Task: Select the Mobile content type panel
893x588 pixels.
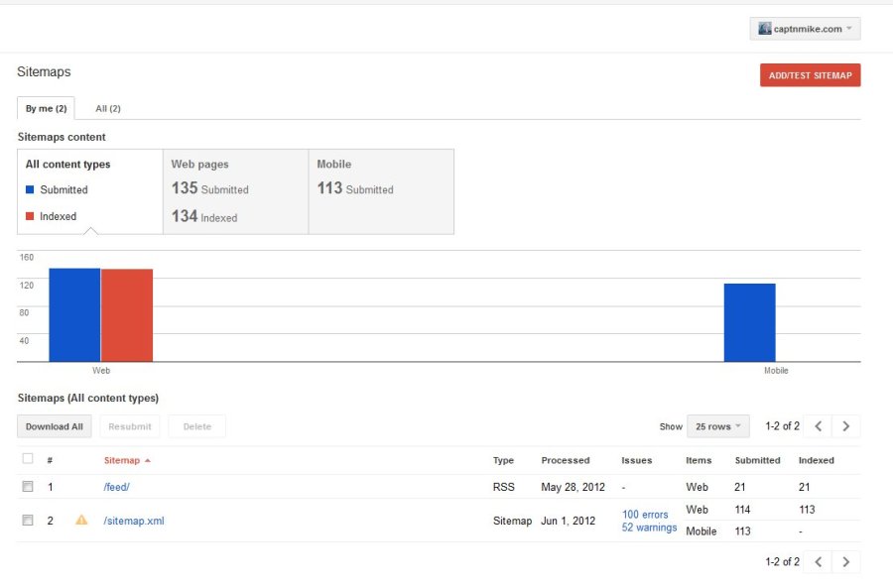Action: (x=381, y=191)
